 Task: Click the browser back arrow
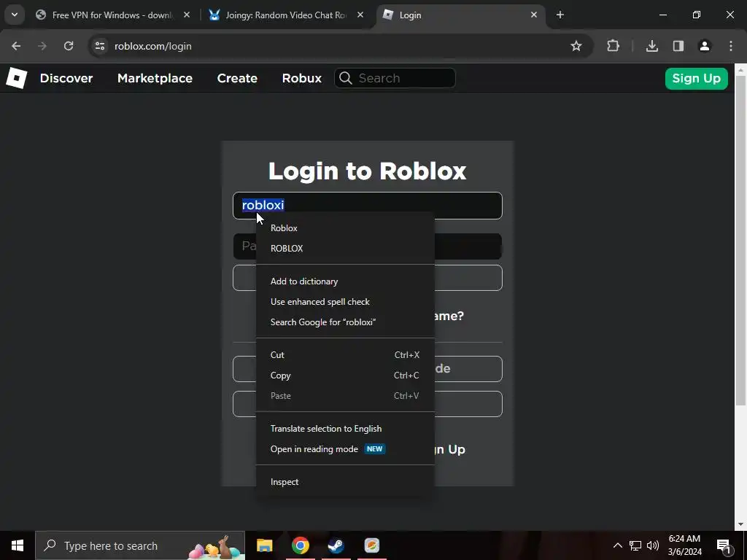16,46
